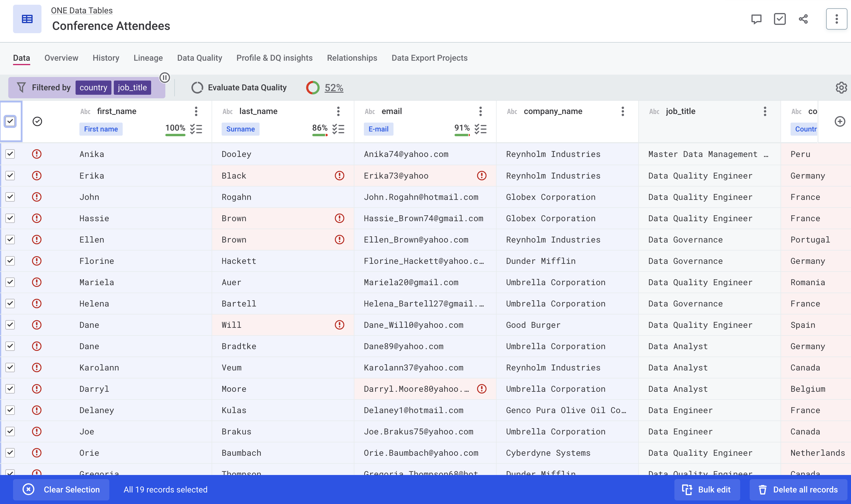The width and height of the screenshot is (851, 504).
Task: Click the Bulk edit button
Action: 707,489
